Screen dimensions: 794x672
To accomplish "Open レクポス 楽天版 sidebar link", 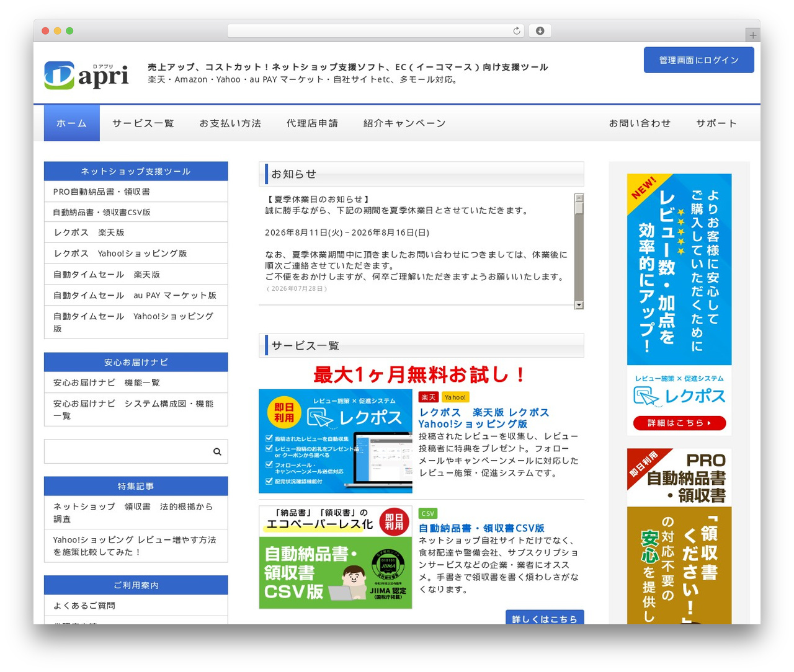I will [136, 232].
